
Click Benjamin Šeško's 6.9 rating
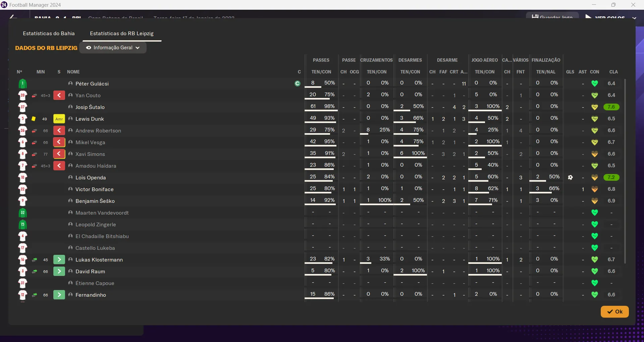(x=611, y=201)
